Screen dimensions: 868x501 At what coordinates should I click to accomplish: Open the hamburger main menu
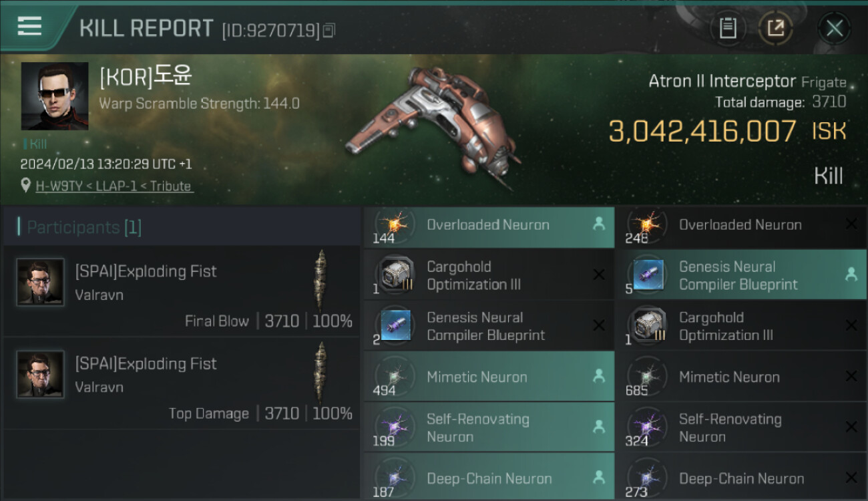point(30,27)
